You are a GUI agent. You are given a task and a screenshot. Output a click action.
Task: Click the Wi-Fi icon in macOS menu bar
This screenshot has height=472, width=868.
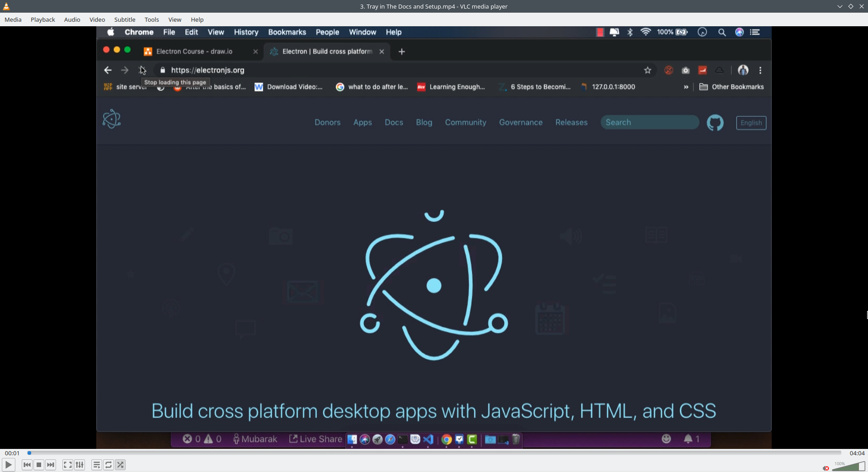click(x=646, y=32)
